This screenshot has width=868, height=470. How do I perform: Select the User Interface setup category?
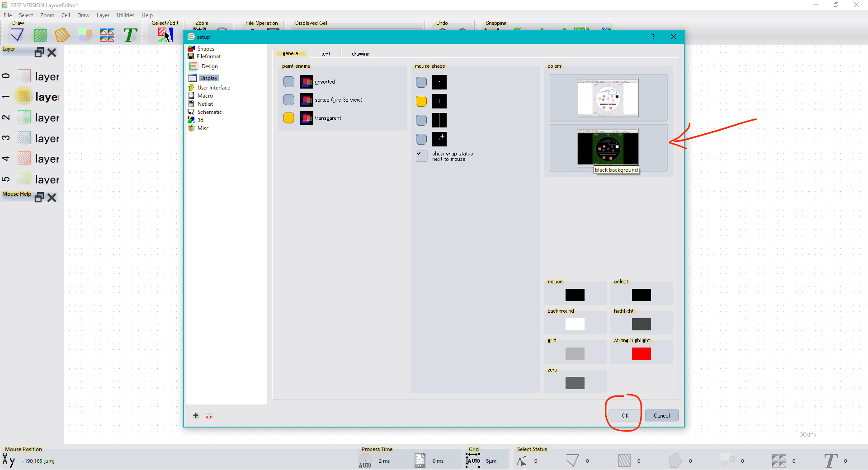(x=213, y=88)
